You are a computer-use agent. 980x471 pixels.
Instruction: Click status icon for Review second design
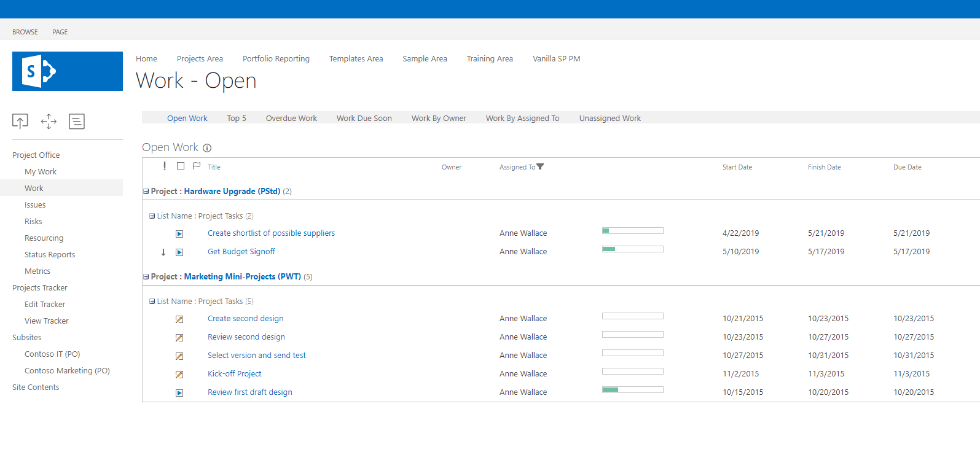179,338
